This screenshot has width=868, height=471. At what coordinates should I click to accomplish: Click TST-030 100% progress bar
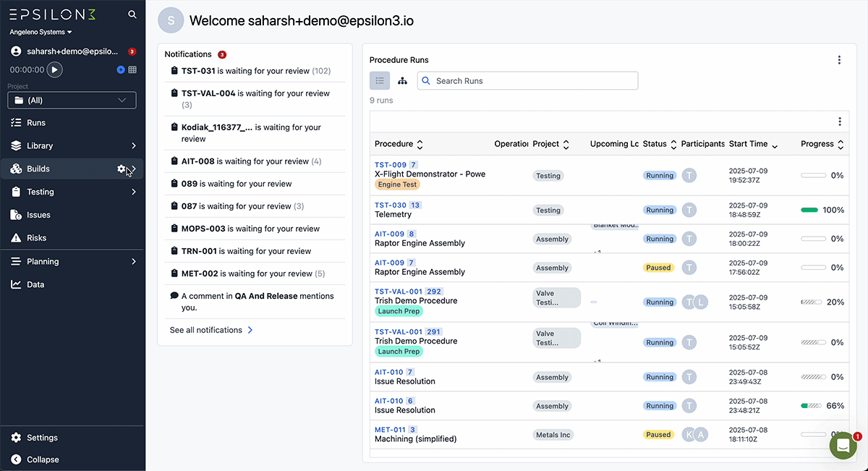(809, 210)
